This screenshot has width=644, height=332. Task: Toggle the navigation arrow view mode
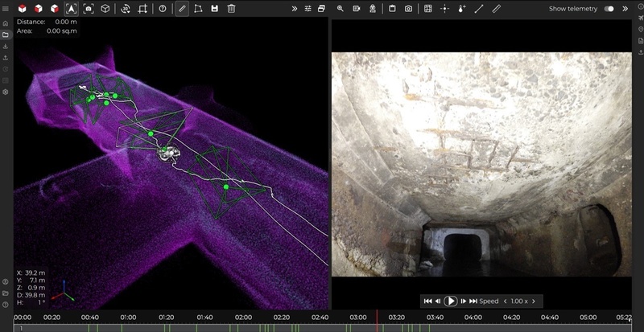[x=71, y=9]
